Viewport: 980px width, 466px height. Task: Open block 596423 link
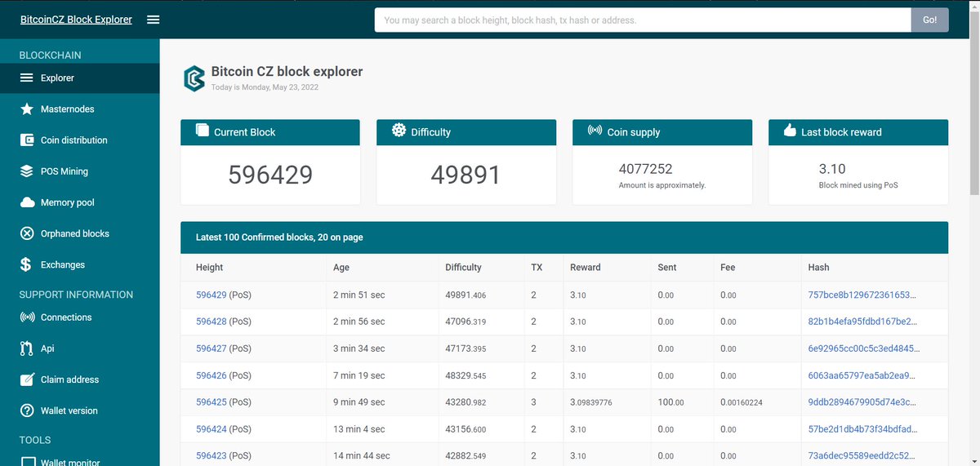[212, 456]
